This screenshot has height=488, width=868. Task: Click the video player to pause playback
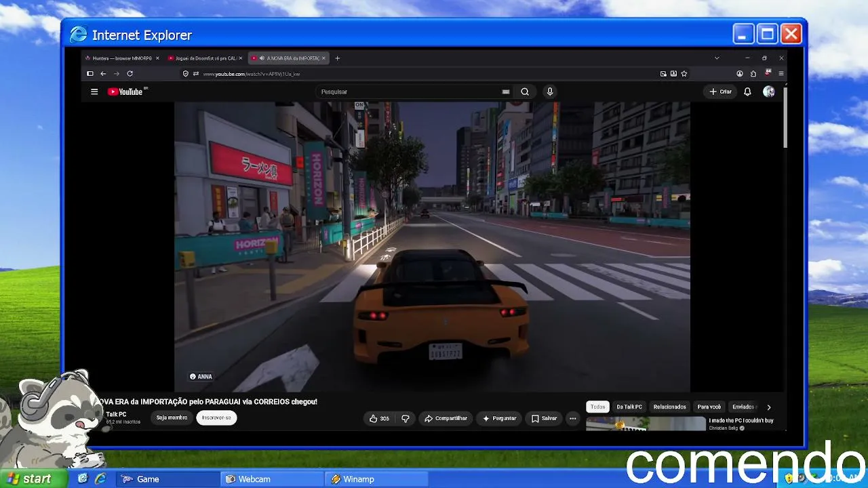[432, 247]
